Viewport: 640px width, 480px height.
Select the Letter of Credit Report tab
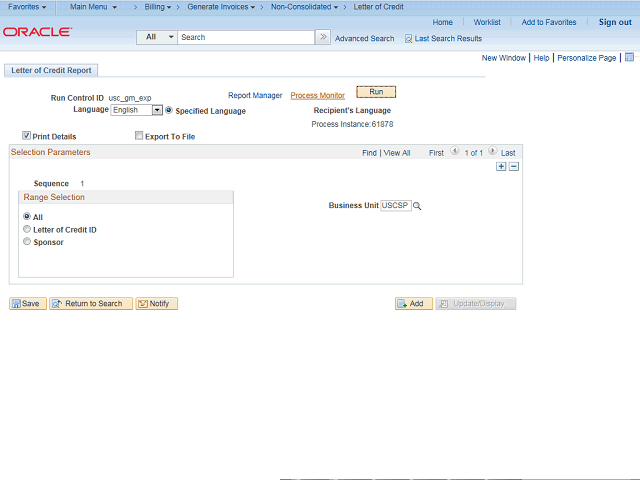51,70
